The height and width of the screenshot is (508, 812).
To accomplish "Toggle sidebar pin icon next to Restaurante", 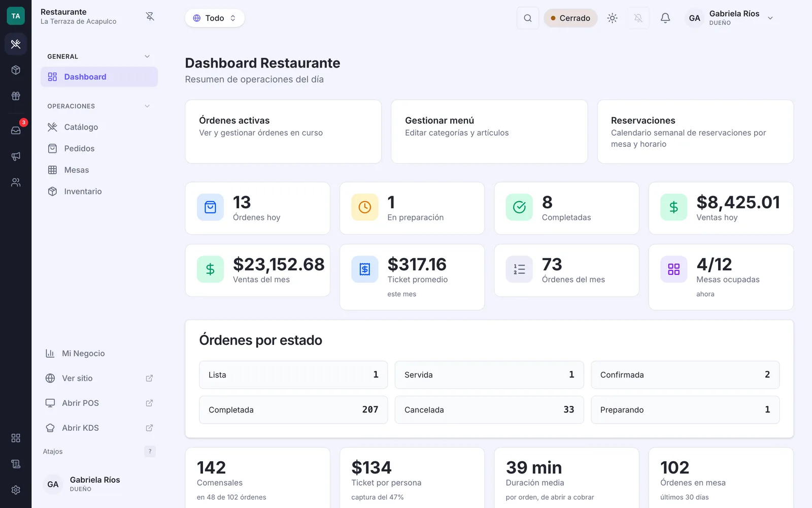I will pos(150,16).
